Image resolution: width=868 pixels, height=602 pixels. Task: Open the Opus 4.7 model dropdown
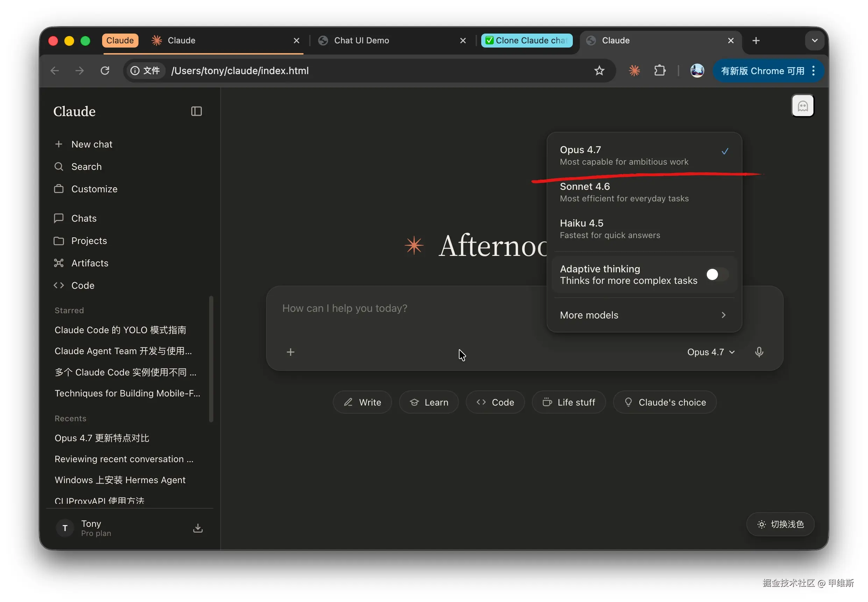pyautogui.click(x=710, y=352)
